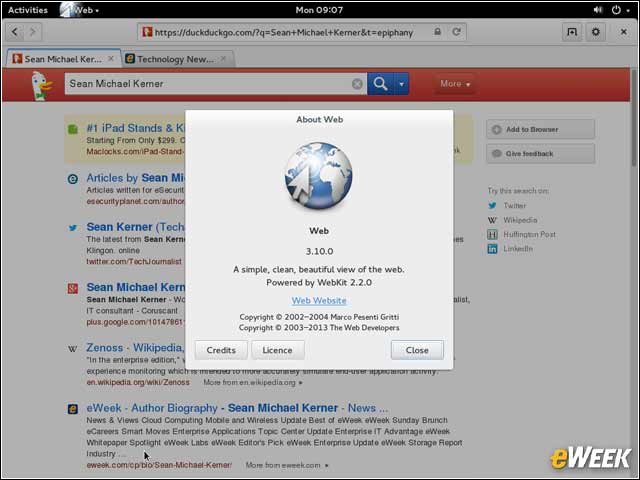
Task: Click the Web globe icon in About dialog
Action: (318, 176)
